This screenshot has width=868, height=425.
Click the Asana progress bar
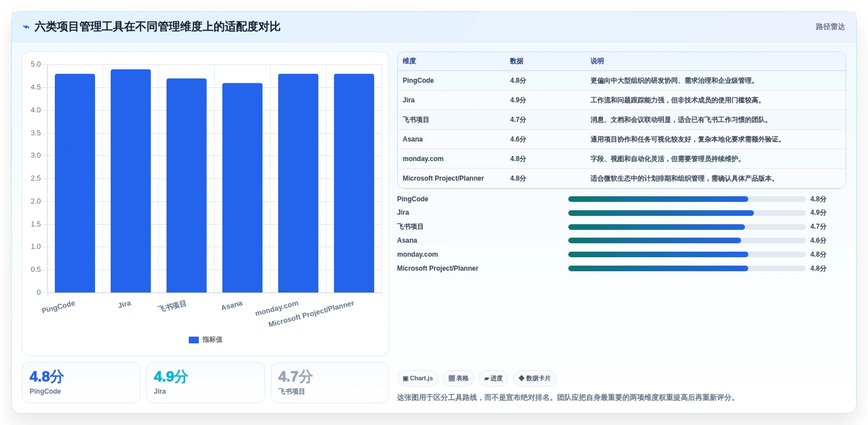(687, 240)
